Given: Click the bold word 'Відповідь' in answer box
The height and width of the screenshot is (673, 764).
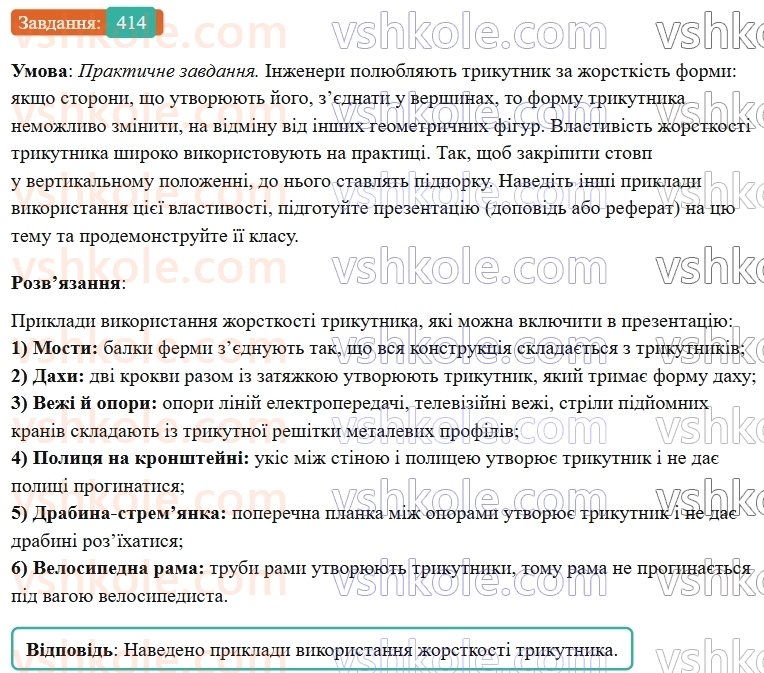Looking at the screenshot, I should point(70,650).
